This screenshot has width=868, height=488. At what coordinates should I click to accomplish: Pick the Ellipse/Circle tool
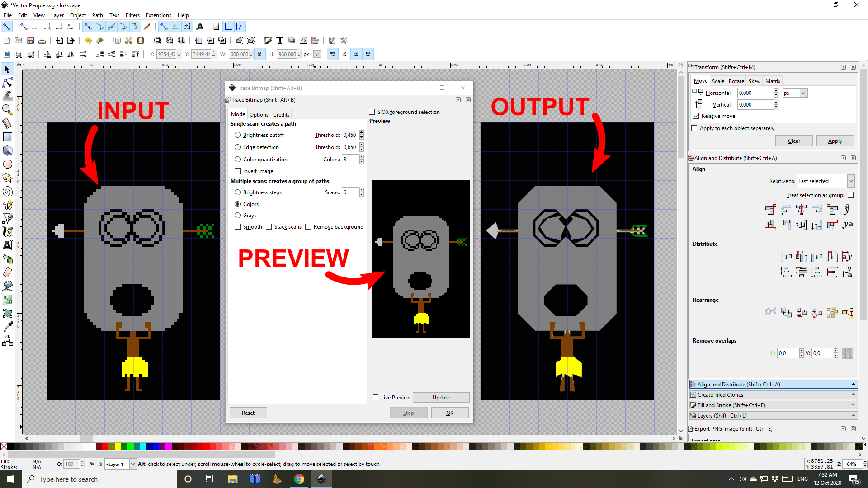point(7,164)
